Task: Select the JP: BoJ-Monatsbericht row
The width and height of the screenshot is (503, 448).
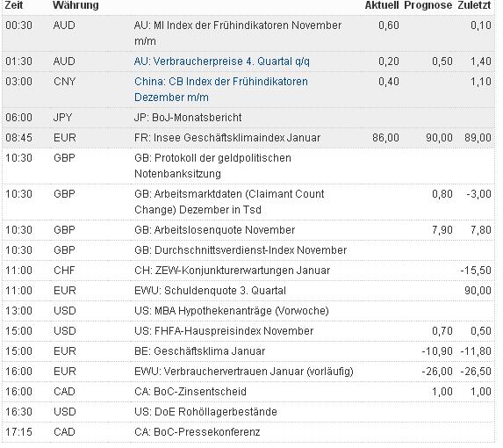Action: click(x=248, y=118)
